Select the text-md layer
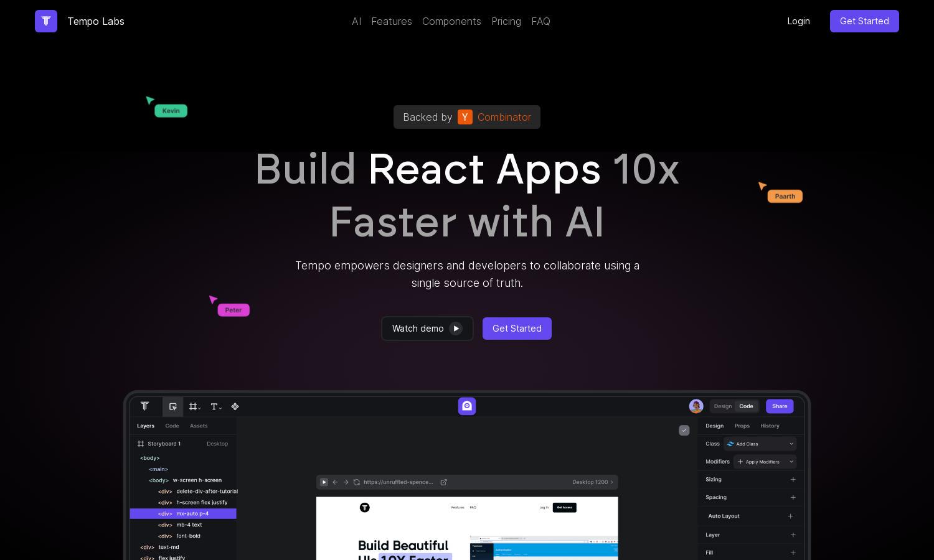Image resolution: width=934 pixels, height=560 pixels. [183, 548]
